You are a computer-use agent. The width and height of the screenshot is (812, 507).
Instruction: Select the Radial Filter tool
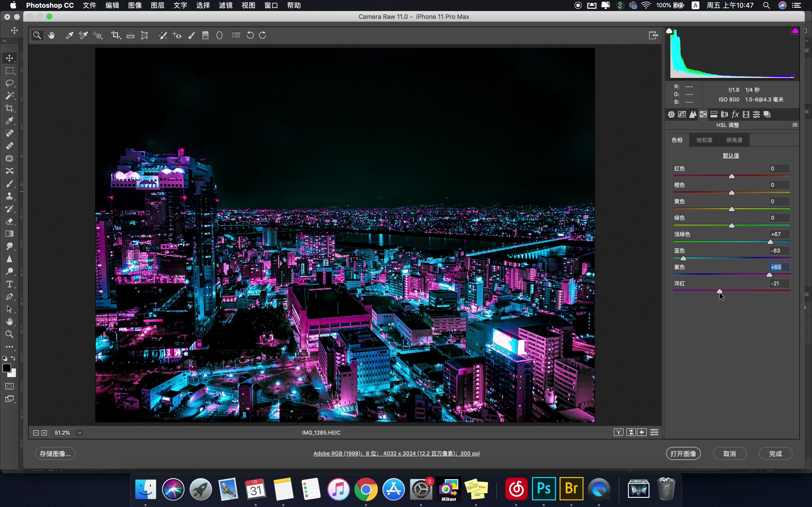[x=219, y=35]
